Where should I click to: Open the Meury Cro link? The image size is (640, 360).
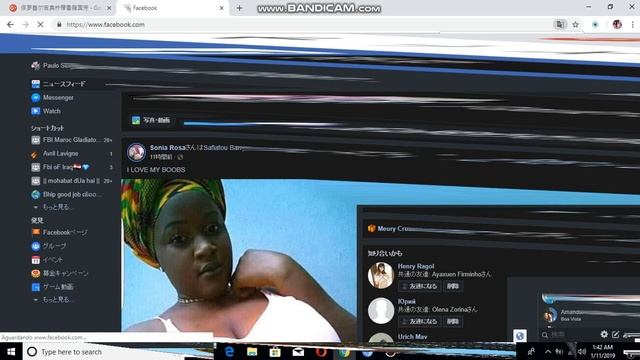click(x=393, y=229)
